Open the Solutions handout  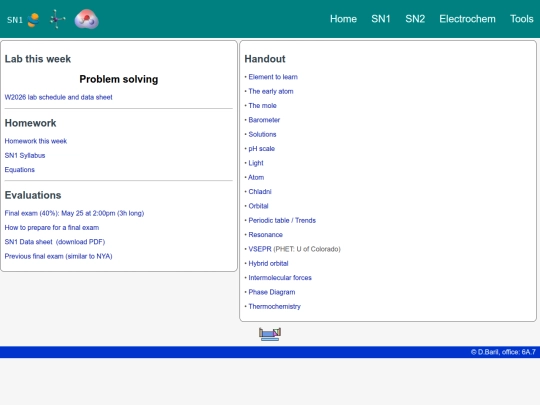coord(262,134)
